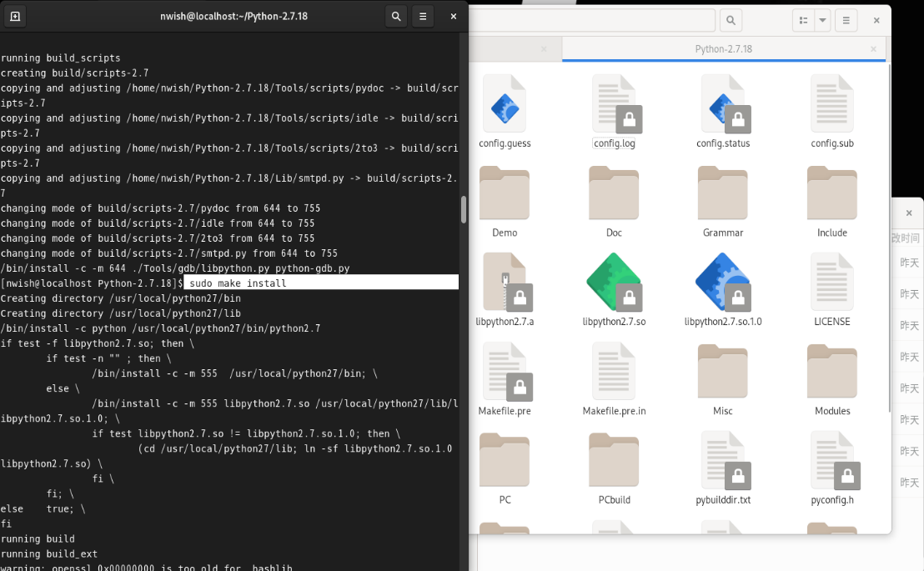Open the file manager hamburger menu
Viewport: 924px width, 571px height.
point(846,20)
